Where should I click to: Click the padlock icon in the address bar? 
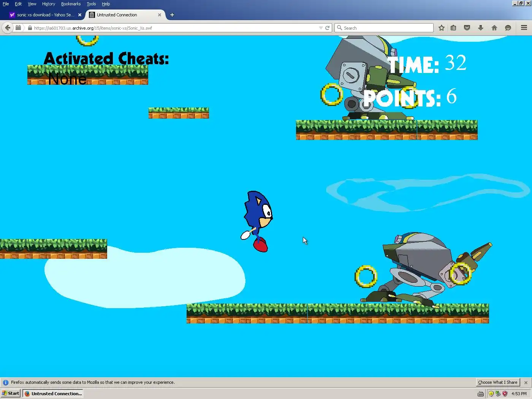coord(30,28)
